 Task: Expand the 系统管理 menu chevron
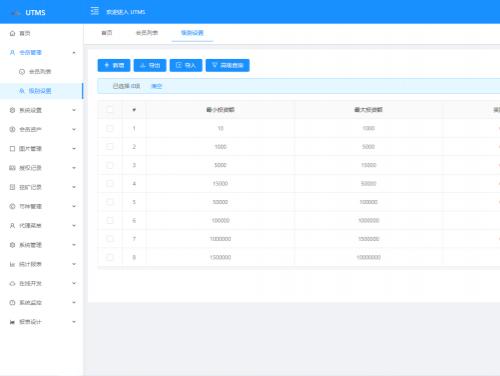coord(74,245)
